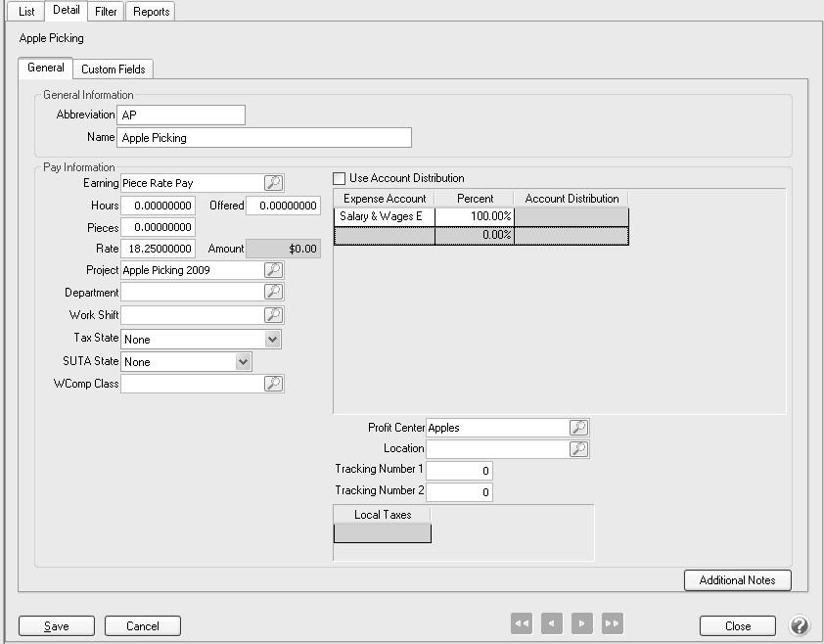Jump to the last record arrow
The height and width of the screenshot is (644, 824).
pyautogui.click(x=613, y=624)
